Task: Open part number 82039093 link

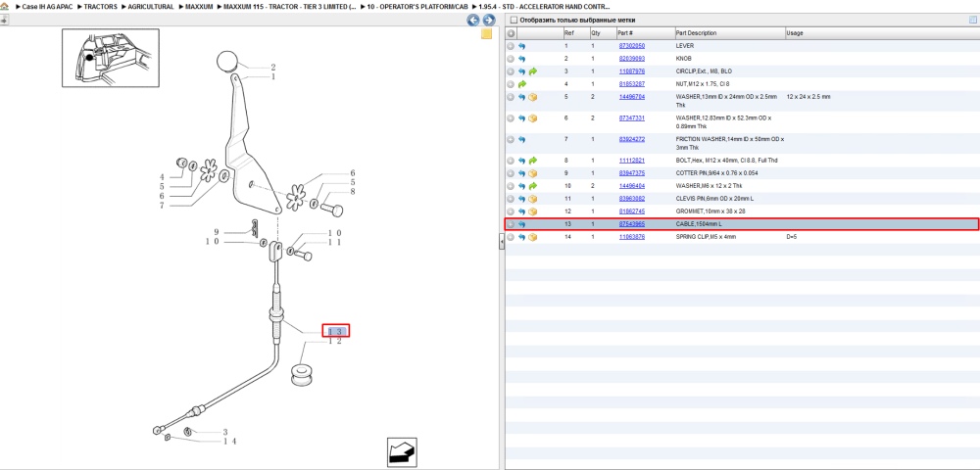Action: click(x=631, y=59)
